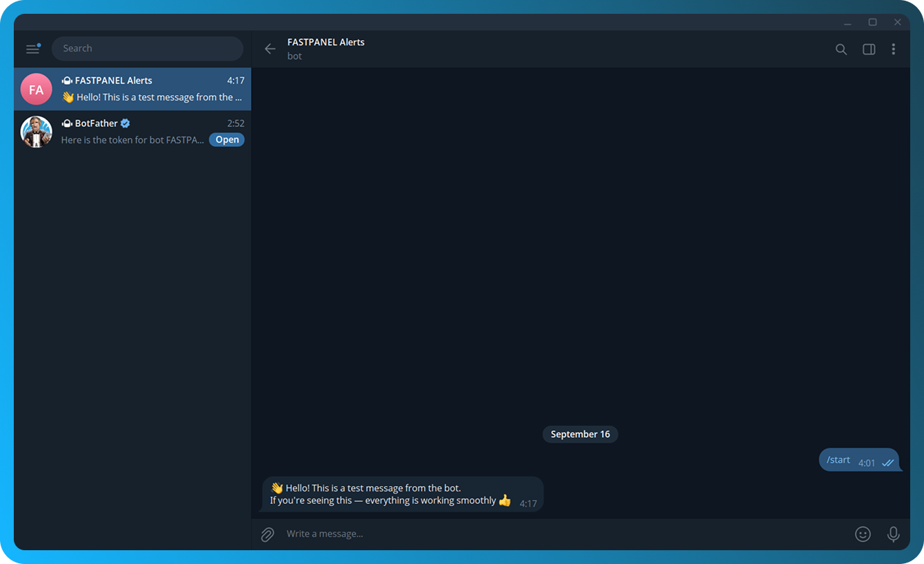Click the back arrow in chat header
Viewport: 924px width, 564px height.
270,49
